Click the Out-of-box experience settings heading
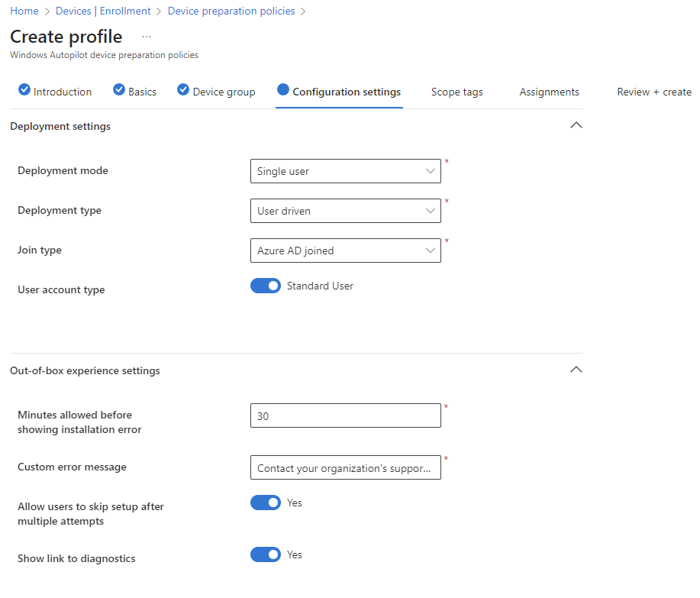700x598 pixels. coord(85,370)
